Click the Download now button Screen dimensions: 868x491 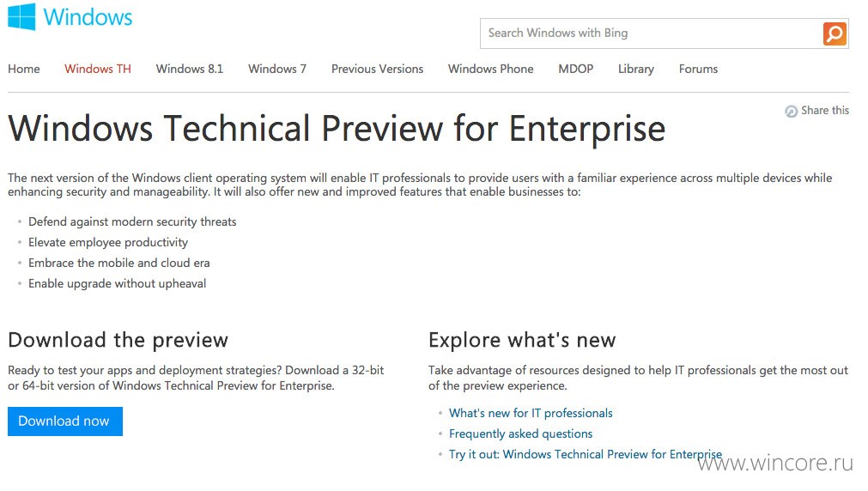click(65, 421)
